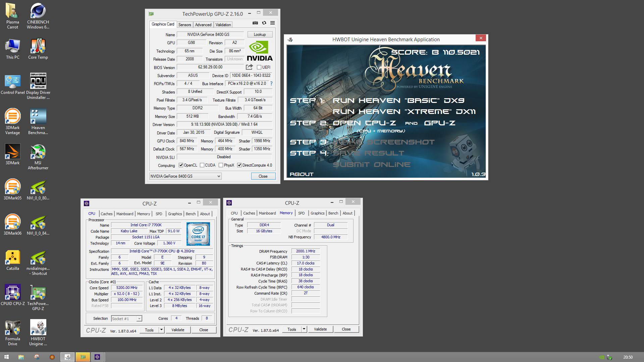Viewport: 644px width, 362px height.
Task: Open TechPowerUp GPU-Z desktop shortcut
Action: 38,298
